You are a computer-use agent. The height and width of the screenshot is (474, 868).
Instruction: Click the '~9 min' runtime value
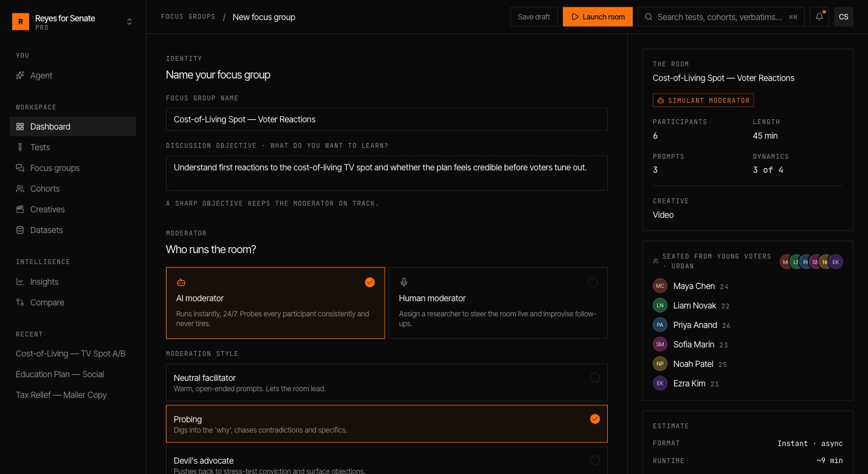tap(830, 461)
